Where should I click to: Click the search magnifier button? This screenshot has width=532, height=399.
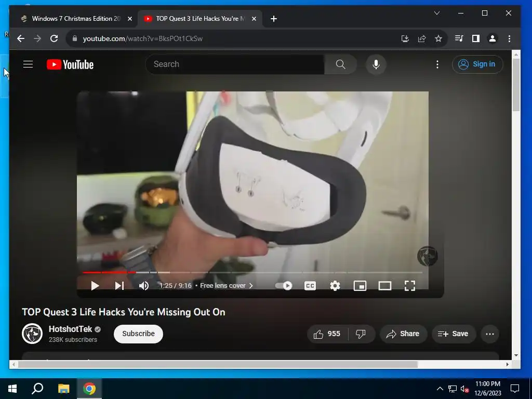(340, 64)
